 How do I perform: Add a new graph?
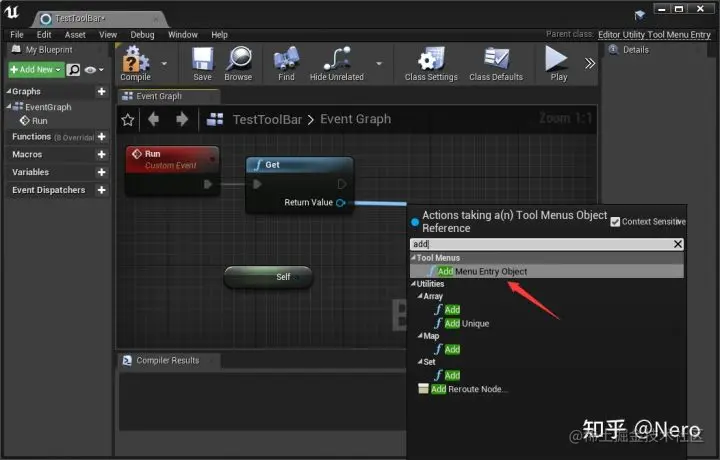(x=101, y=91)
